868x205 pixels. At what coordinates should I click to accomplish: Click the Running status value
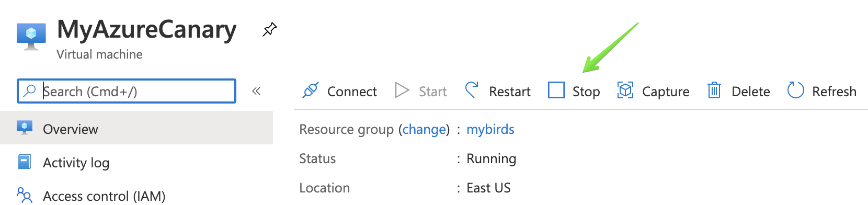click(x=491, y=158)
